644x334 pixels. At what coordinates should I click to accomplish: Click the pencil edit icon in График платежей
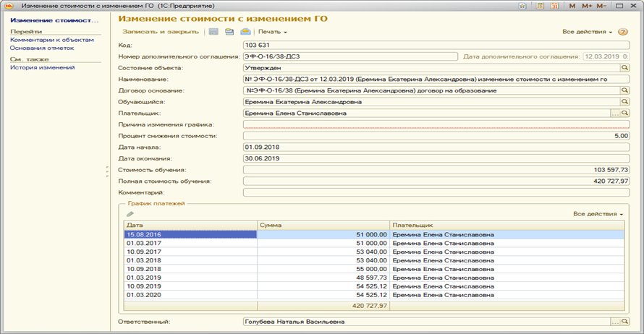pos(130,214)
